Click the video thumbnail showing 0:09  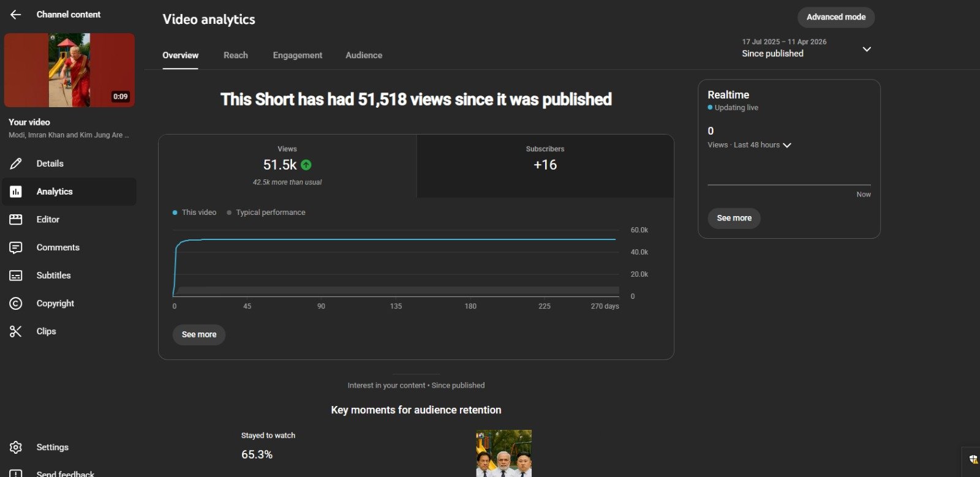[x=69, y=70]
